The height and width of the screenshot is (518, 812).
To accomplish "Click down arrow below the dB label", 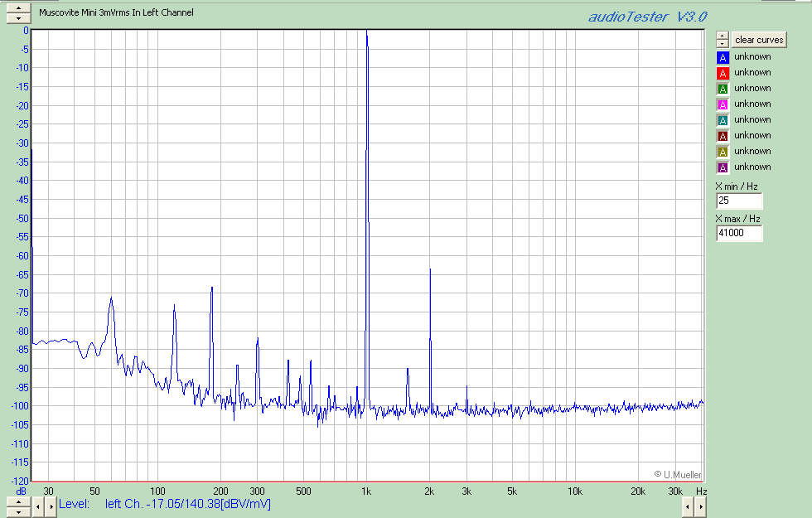I will (x=18, y=512).
